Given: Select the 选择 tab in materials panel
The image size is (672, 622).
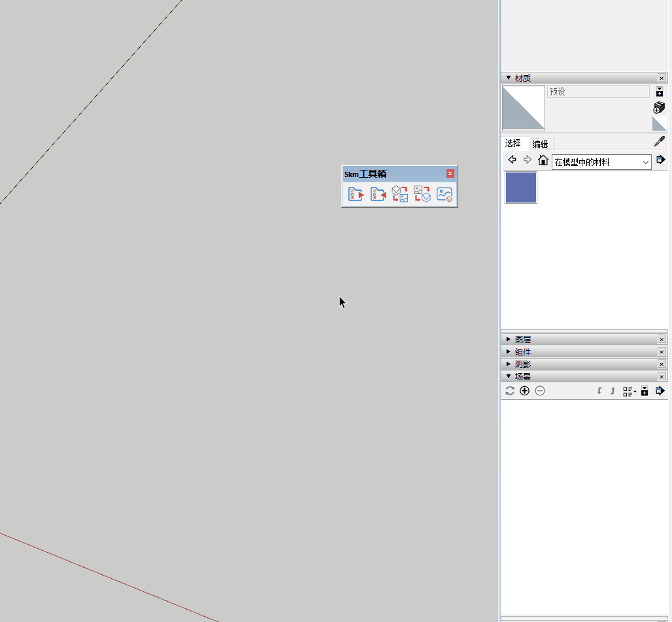Looking at the screenshot, I should [x=513, y=144].
